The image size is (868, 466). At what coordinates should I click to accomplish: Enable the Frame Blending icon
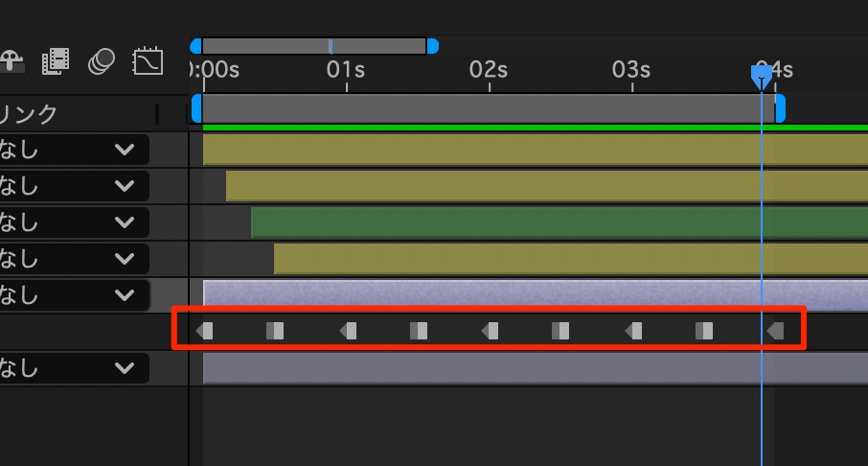(56, 62)
